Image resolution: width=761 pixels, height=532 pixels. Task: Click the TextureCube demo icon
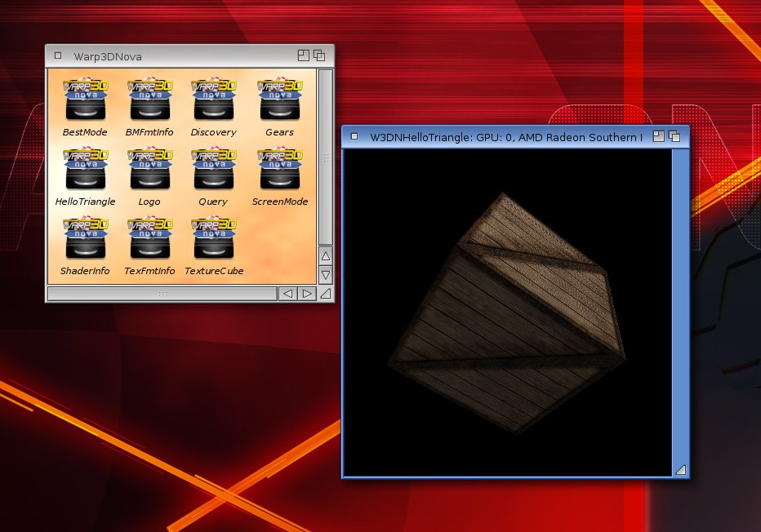(x=214, y=237)
